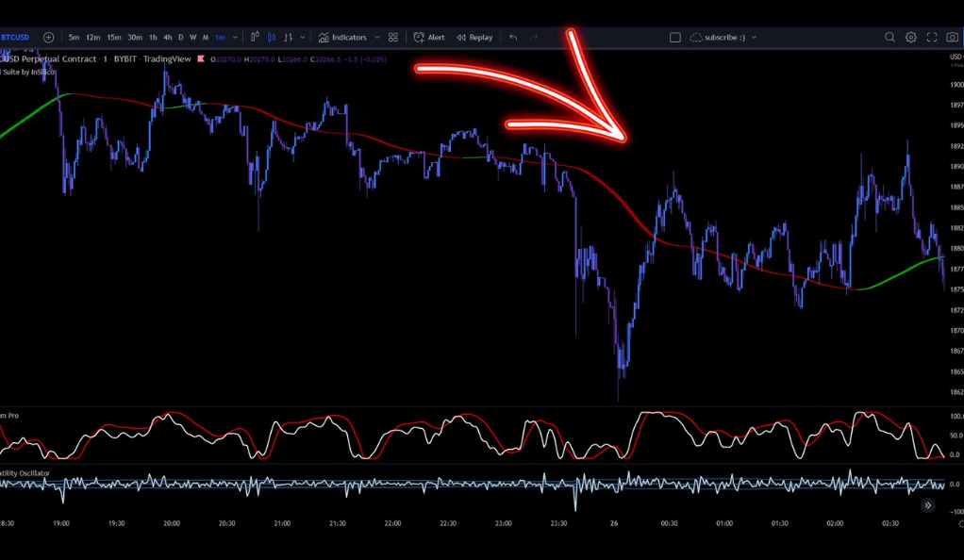Add a symbol to compare with plus icon
This screenshot has width=964, height=560.
pos(48,38)
